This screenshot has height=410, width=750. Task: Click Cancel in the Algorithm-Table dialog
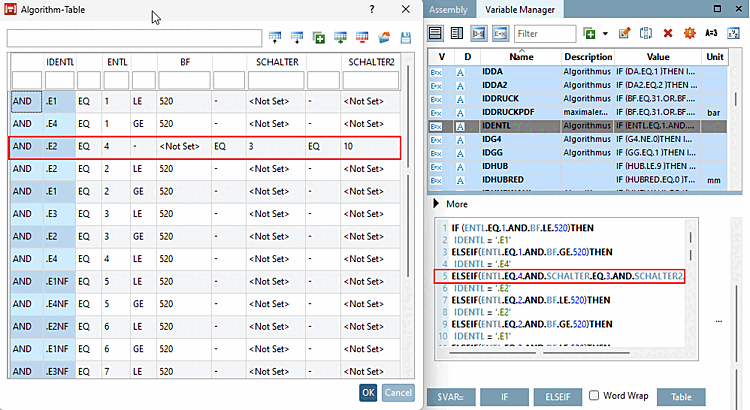tap(398, 393)
